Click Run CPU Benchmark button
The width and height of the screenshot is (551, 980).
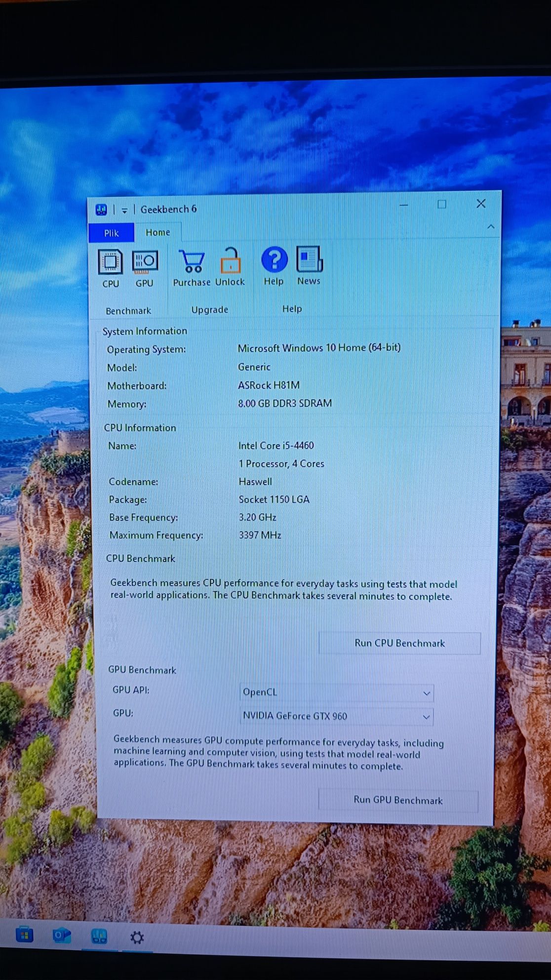[399, 643]
